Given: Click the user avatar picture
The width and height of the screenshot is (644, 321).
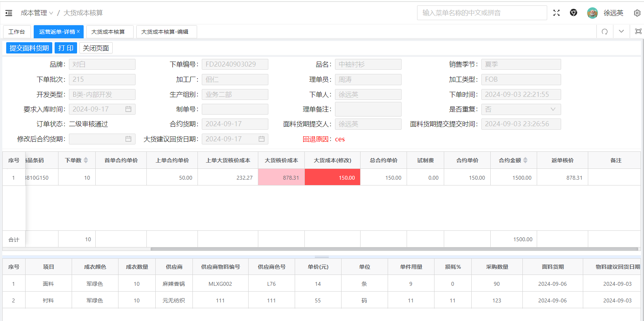Looking at the screenshot, I should 592,13.
